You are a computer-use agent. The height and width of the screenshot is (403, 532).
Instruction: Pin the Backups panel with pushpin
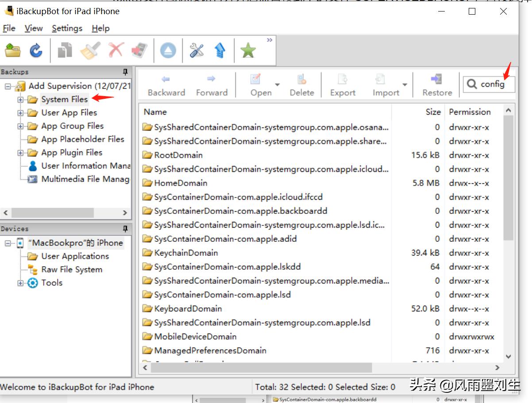(125, 72)
